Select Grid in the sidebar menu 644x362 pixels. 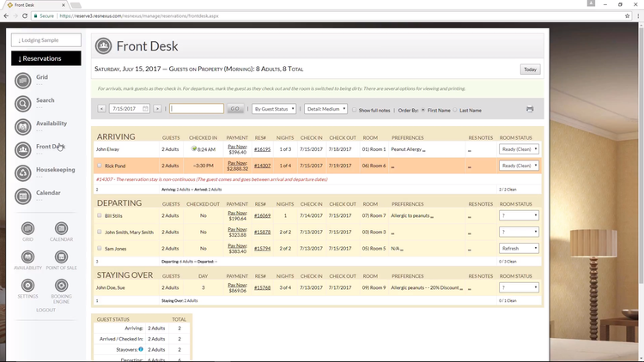[x=42, y=76]
